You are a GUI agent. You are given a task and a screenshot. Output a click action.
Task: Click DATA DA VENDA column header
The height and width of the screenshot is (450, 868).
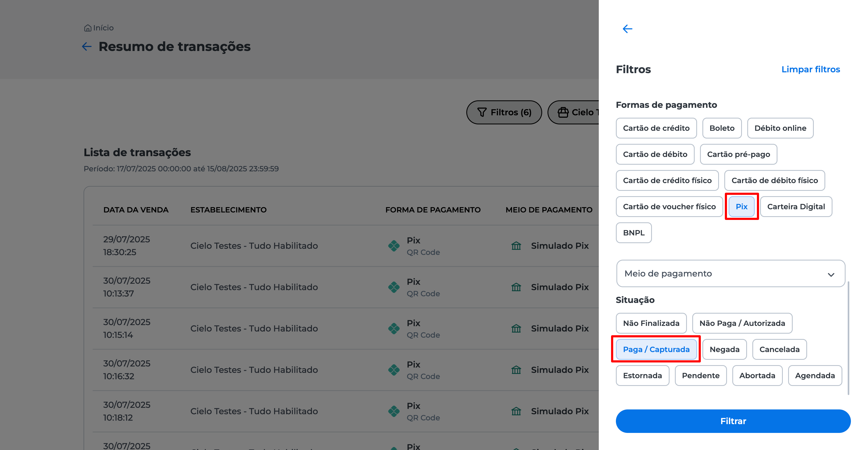(136, 210)
